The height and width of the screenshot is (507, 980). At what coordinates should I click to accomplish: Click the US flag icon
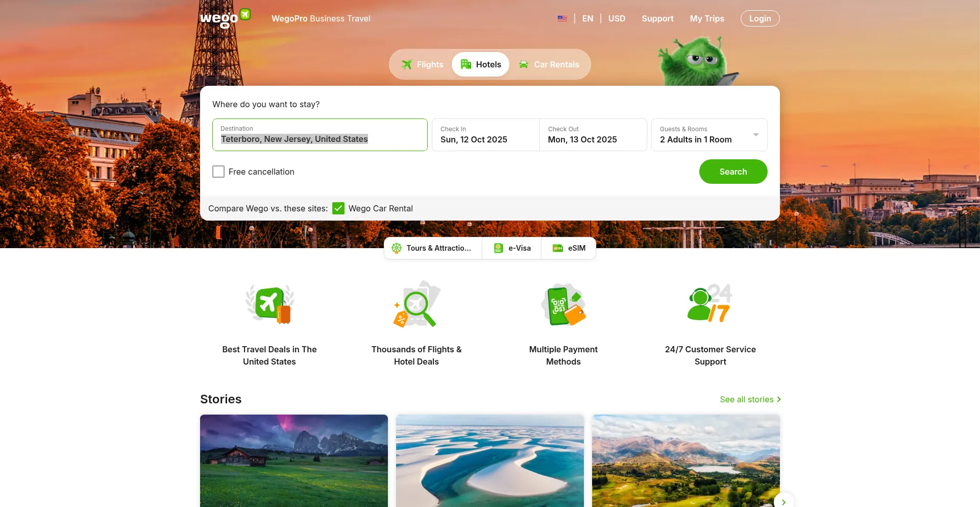point(562,18)
